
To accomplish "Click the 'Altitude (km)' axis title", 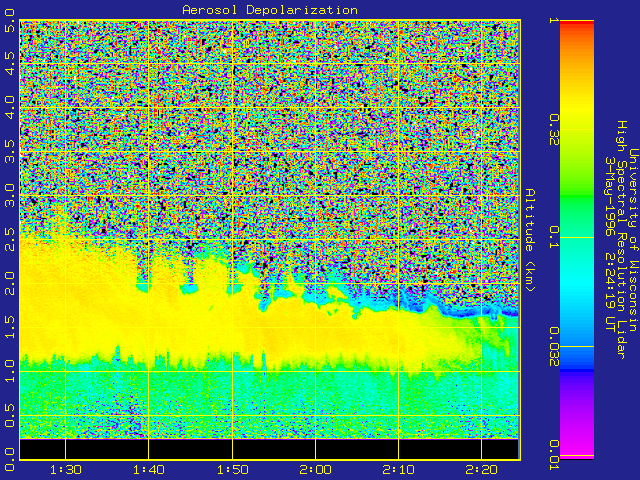I will [530, 240].
